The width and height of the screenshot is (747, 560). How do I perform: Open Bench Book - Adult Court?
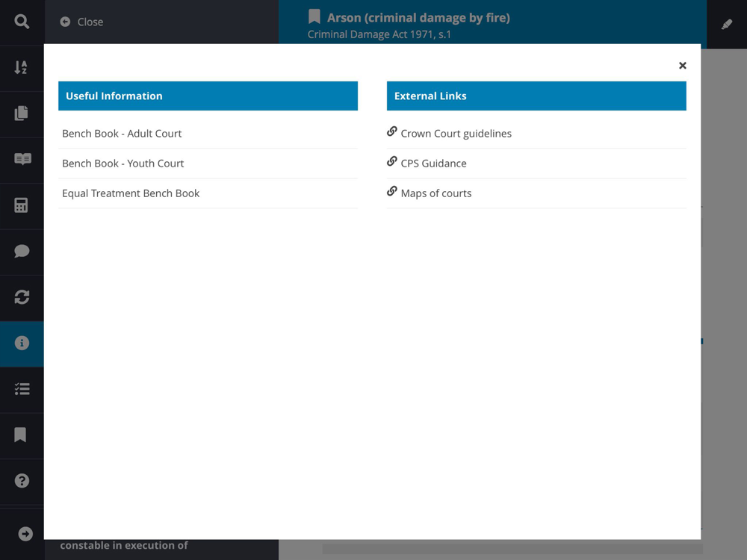click(208, 134)
